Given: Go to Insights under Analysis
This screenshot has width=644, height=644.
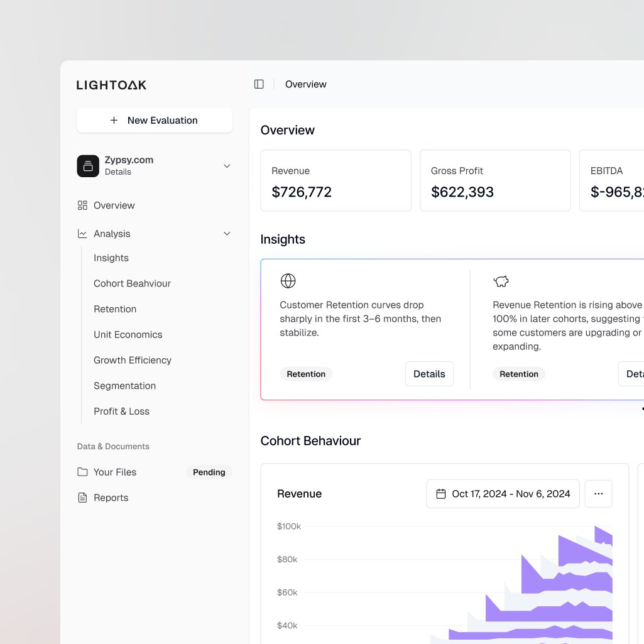Looking at the screenshot, I should point(111,258).
